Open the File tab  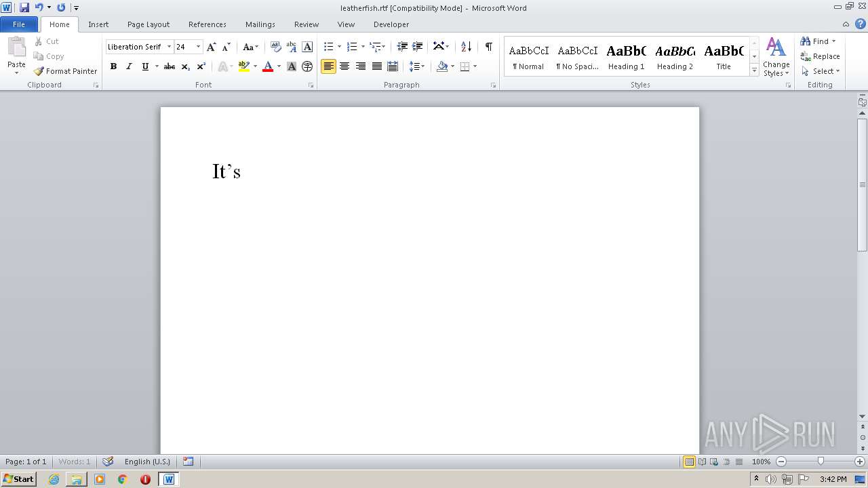click(19, 24)
